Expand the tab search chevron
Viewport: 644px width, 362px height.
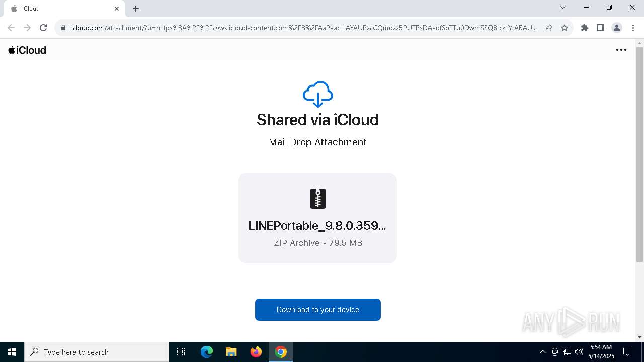tap(563, 7)
